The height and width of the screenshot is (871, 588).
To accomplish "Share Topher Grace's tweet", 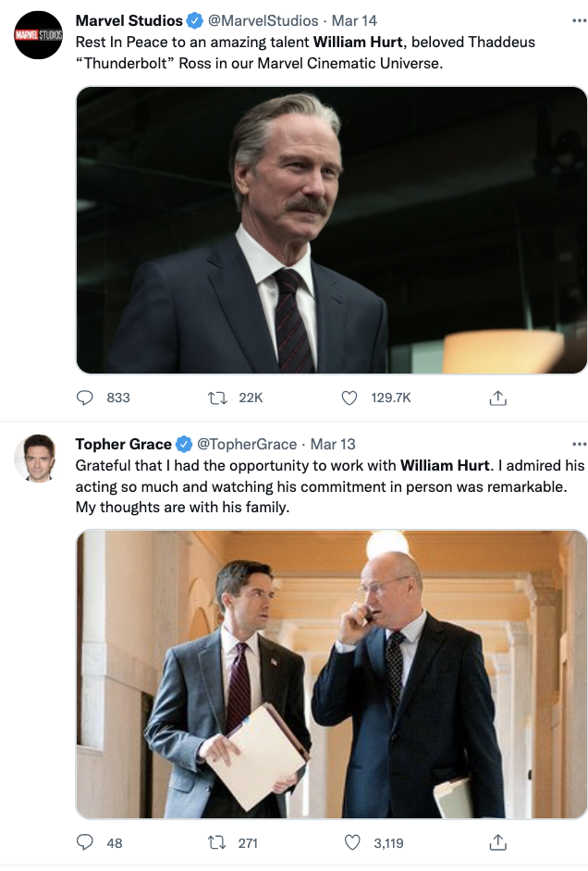I will [x=497, y=842].
